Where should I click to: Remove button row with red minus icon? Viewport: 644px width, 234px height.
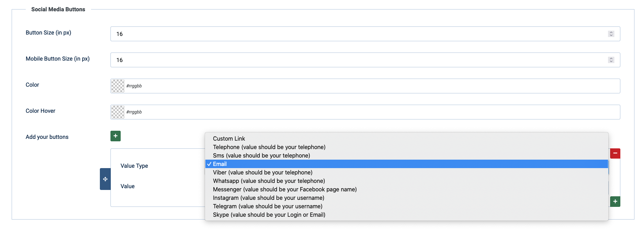615,153
